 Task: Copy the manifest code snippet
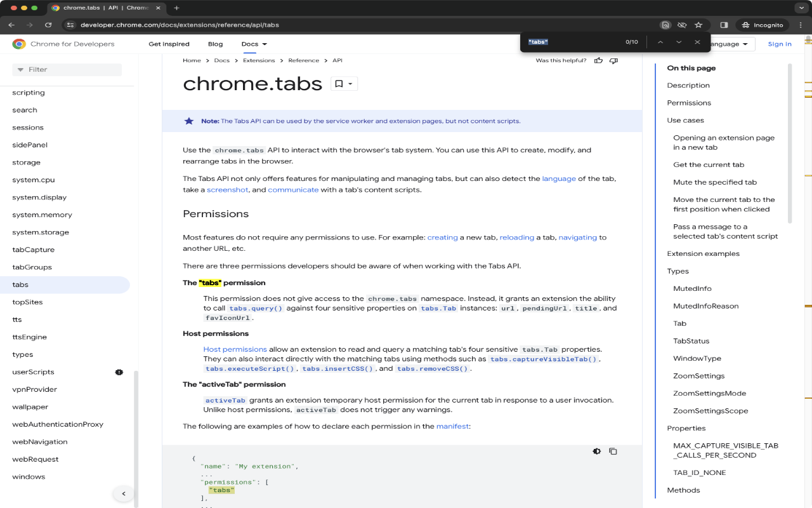pos(613,451)
